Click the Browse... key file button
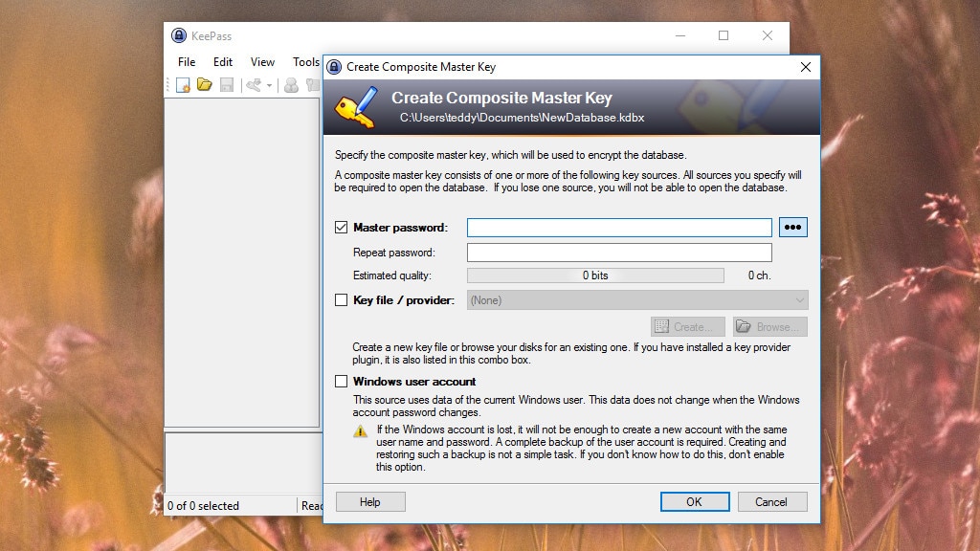Viewport: 980px width, 551px height. coord(770,327)
